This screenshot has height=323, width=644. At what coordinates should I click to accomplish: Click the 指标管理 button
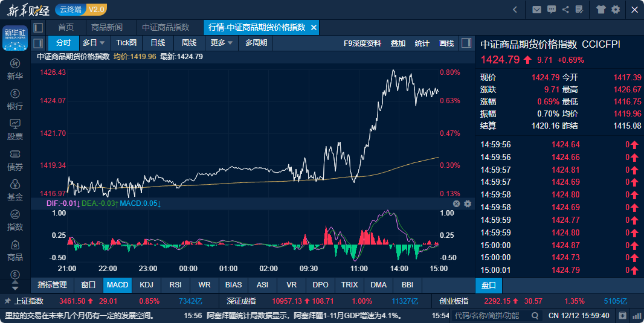(52, 284)
